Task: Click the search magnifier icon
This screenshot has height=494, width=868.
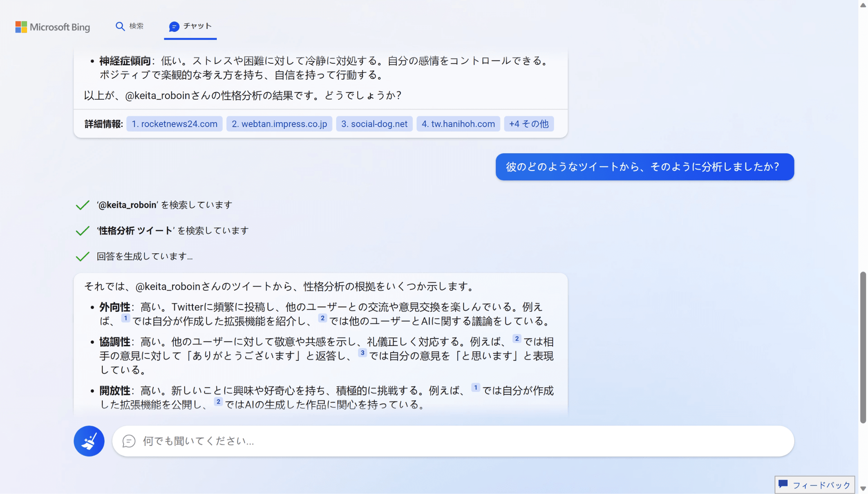Action: pyautogui.click(x=120, y=26)
